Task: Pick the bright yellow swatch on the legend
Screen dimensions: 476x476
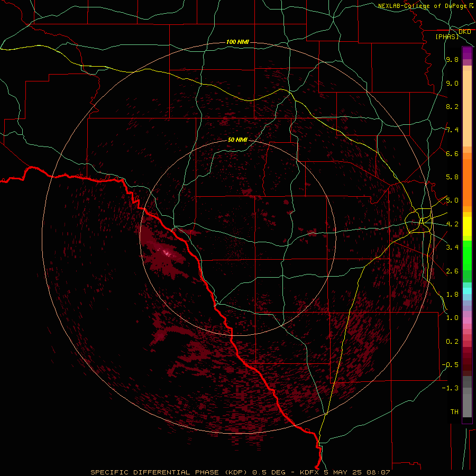Action: (467, 226)
